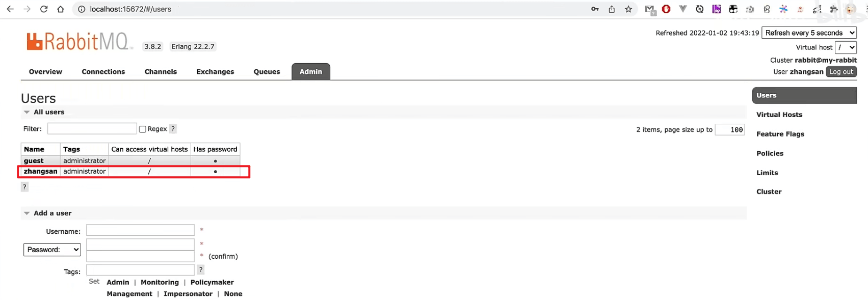The height and width of the screenshot is (300, 868).
Task: Open the Virtual host selector
Action: click(846, 47)
